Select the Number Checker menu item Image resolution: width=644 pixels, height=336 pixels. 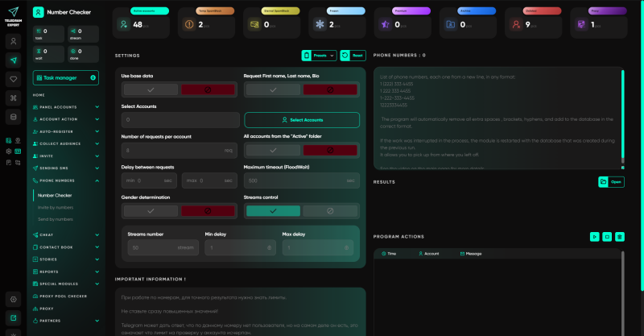pyautogui.click(x=55, y=195)
